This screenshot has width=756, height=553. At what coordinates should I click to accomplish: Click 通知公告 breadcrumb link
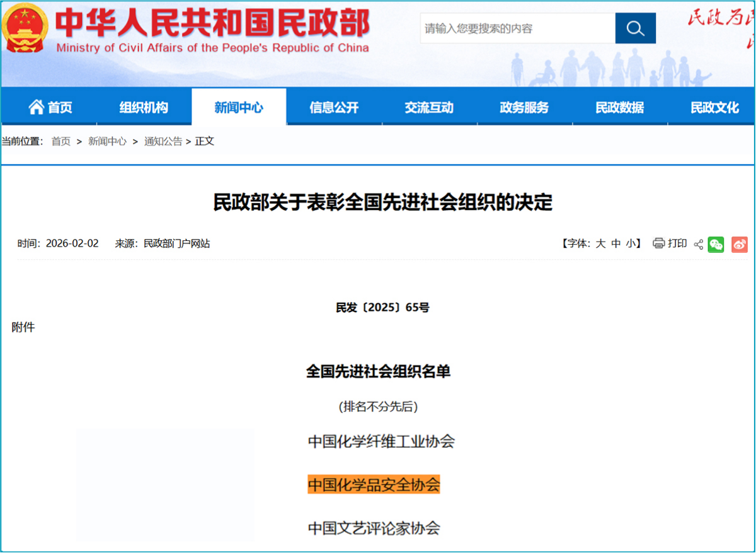pos(163,141)
